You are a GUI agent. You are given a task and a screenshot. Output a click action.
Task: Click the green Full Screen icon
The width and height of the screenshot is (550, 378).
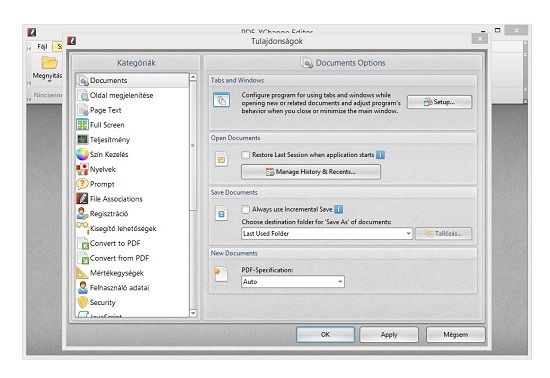coord(82,125)
